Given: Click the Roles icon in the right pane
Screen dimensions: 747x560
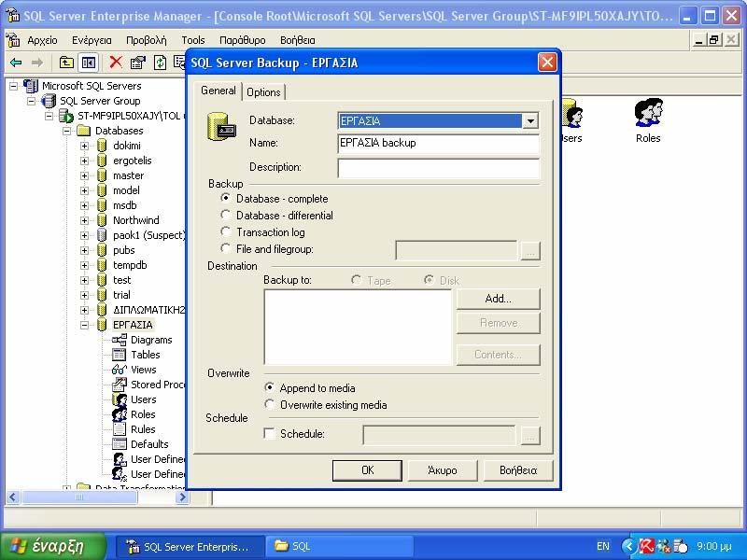Looking at the screenshot, I should point(648,120).
